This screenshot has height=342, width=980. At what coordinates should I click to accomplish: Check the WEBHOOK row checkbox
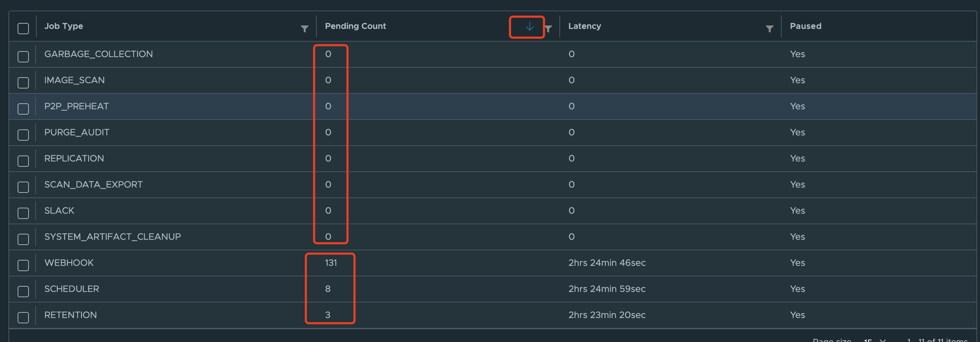23,265
